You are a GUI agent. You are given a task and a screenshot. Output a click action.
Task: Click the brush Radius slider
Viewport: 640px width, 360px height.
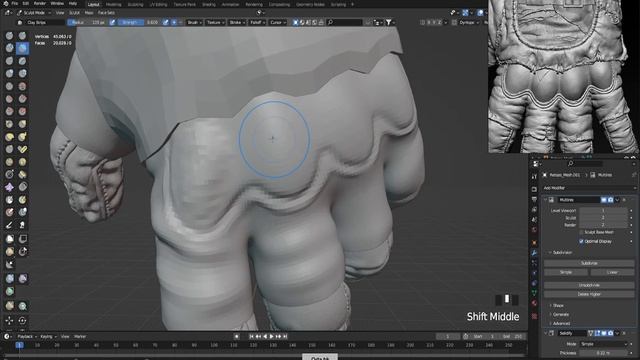[87, 22]
